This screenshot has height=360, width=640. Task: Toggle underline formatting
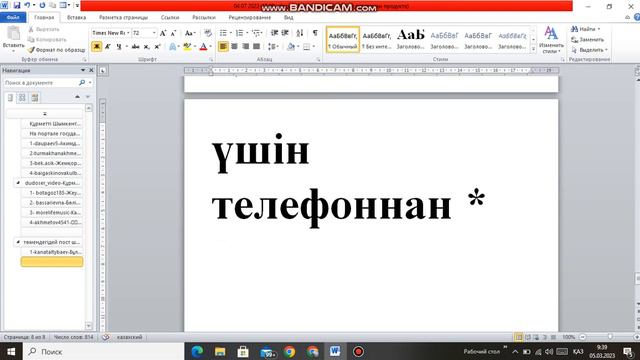[119, 47]
